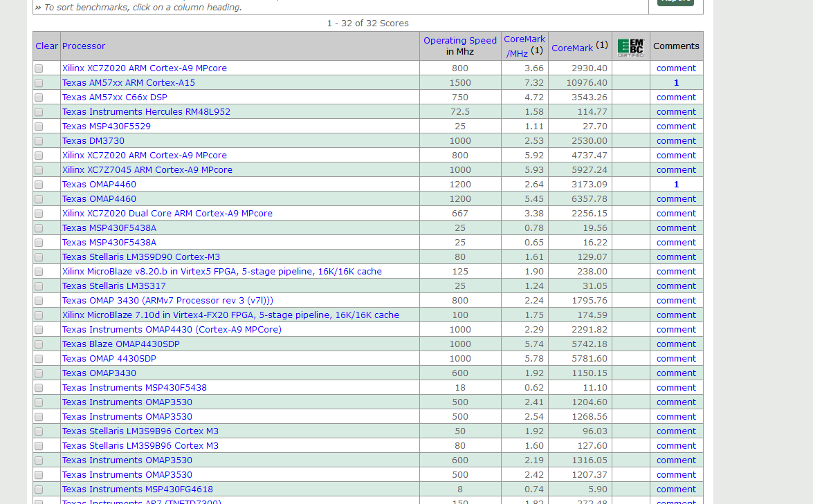View comment for Texas DM3730
Viewport: 813px width, 504px height.
[676, 141]
